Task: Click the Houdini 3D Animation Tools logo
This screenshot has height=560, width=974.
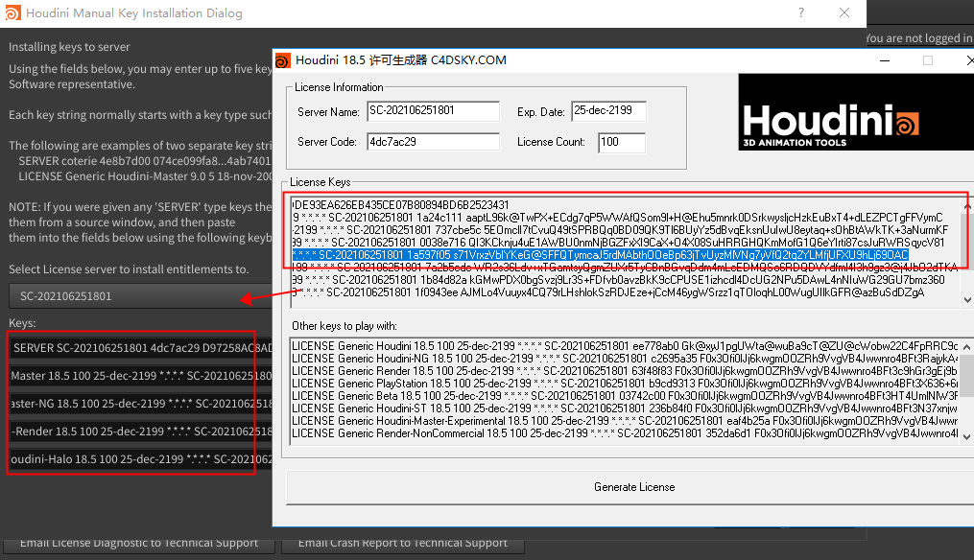Action: [x=856, y=112]
